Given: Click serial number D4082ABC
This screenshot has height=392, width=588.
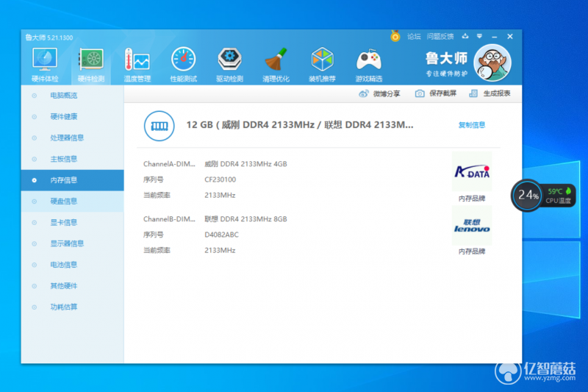Looking at the screenshot, I should coord(221,235).
